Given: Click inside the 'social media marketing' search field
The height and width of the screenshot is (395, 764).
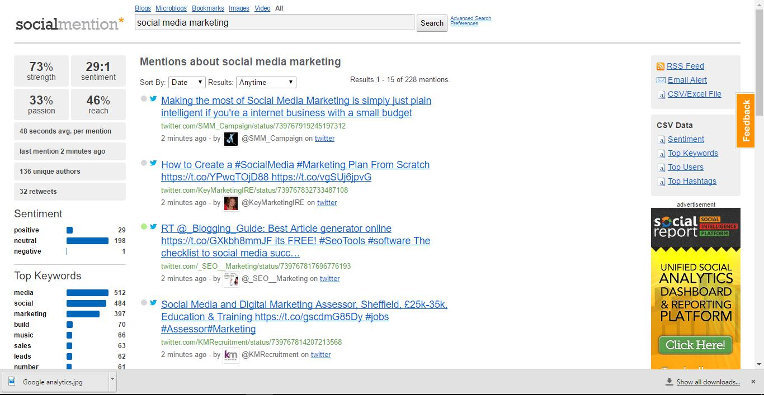Looking at the screenshot, I should coord(275,22).
